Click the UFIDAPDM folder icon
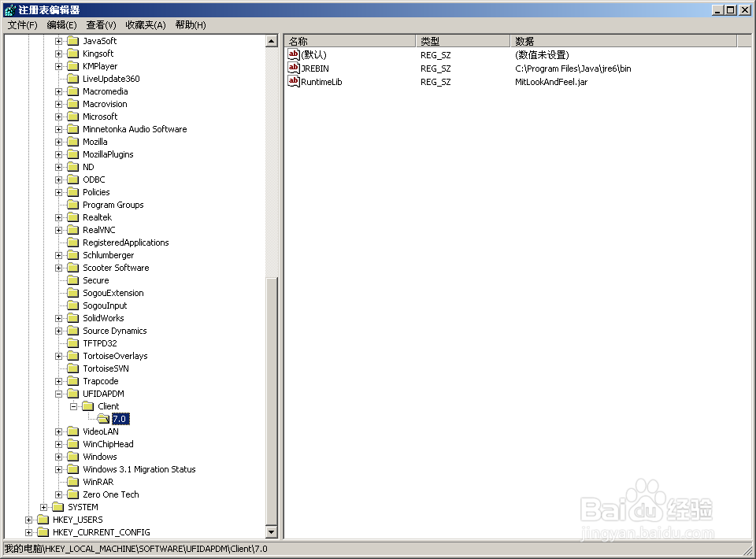 (x=72, y=394)
